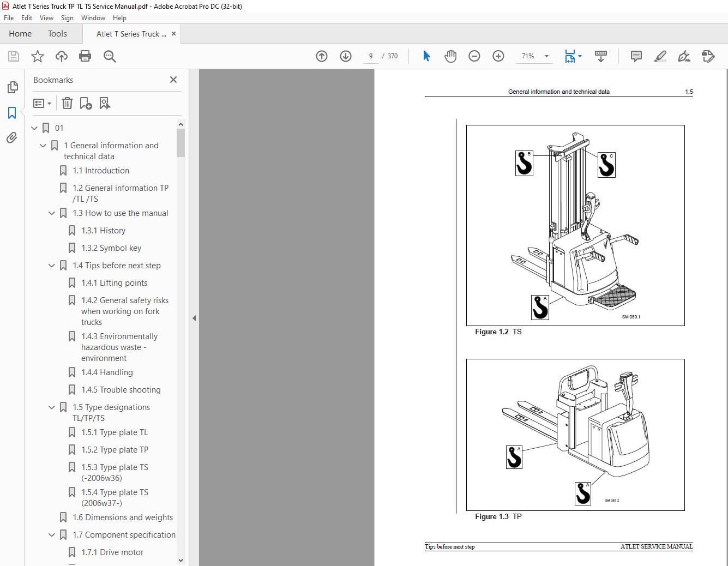Open 1.6 Dimensions and weights bookmark
Viewport: 728px width, 566px height.
(123, 517)
